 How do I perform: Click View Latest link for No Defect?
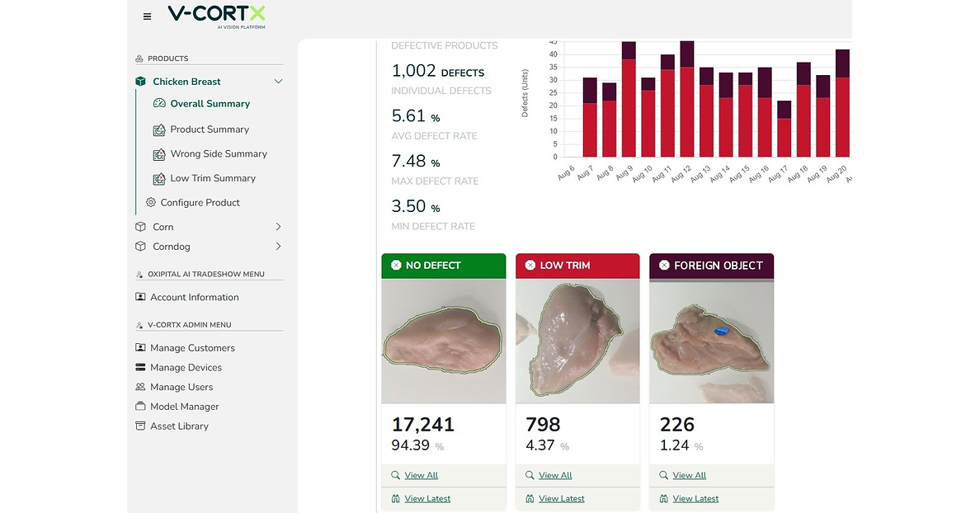427,499
